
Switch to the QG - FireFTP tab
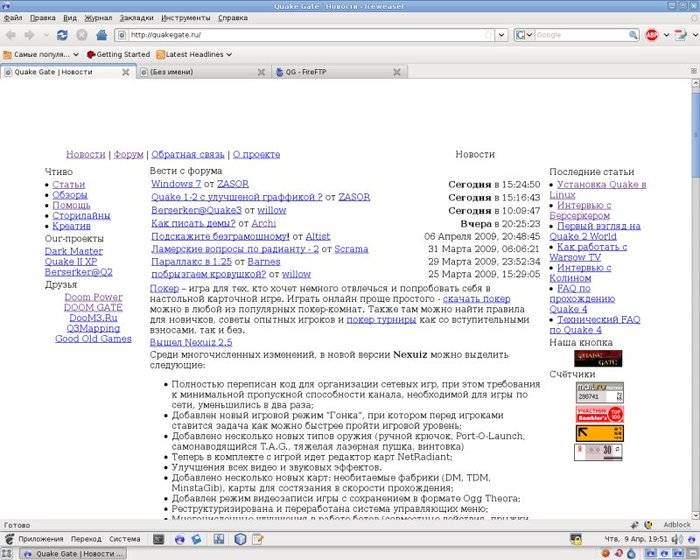coord(339,72)
